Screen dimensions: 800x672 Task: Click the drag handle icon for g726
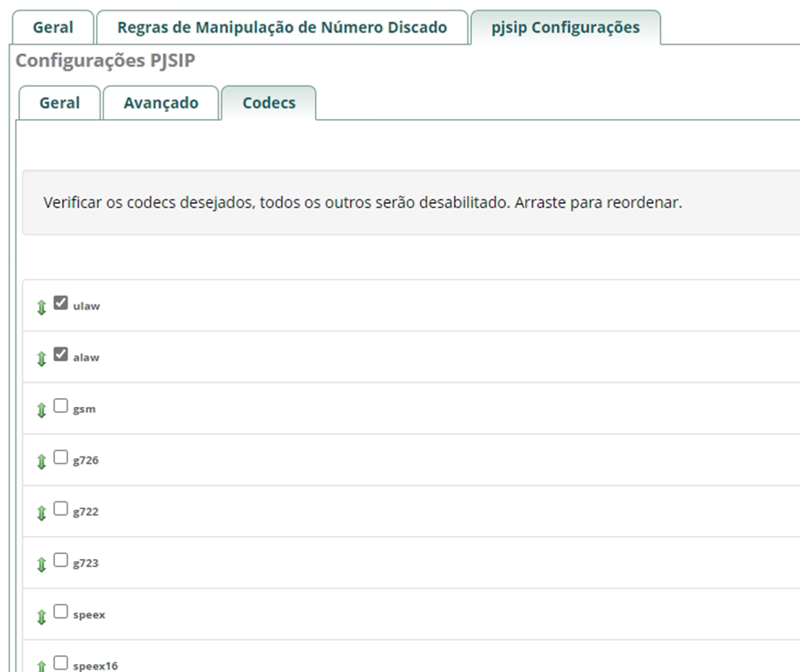41,462
